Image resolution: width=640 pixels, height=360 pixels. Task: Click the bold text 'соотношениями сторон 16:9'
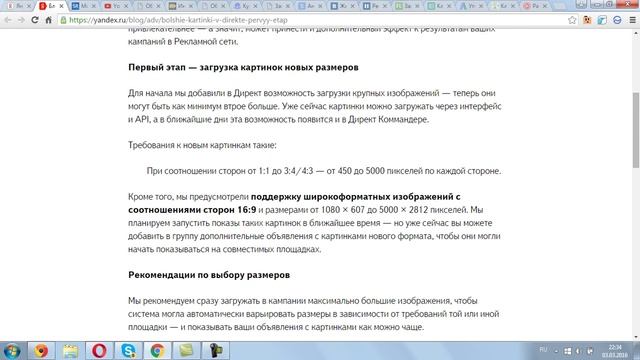coord(192,210)
